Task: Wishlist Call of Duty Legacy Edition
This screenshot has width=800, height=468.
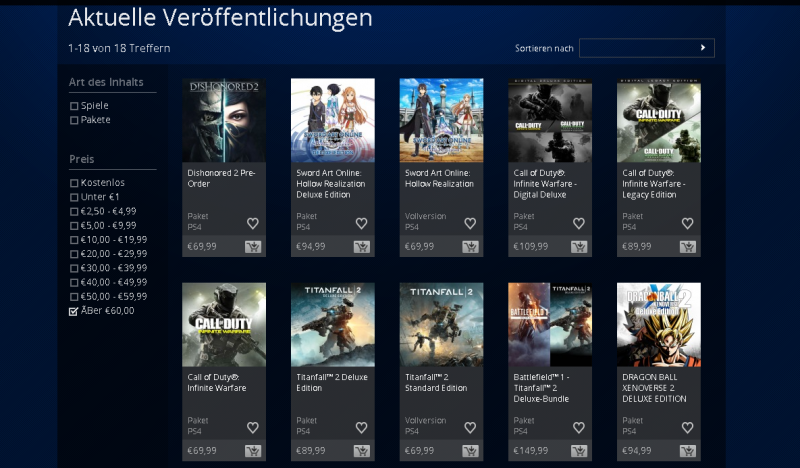Action: coord(687,223)
